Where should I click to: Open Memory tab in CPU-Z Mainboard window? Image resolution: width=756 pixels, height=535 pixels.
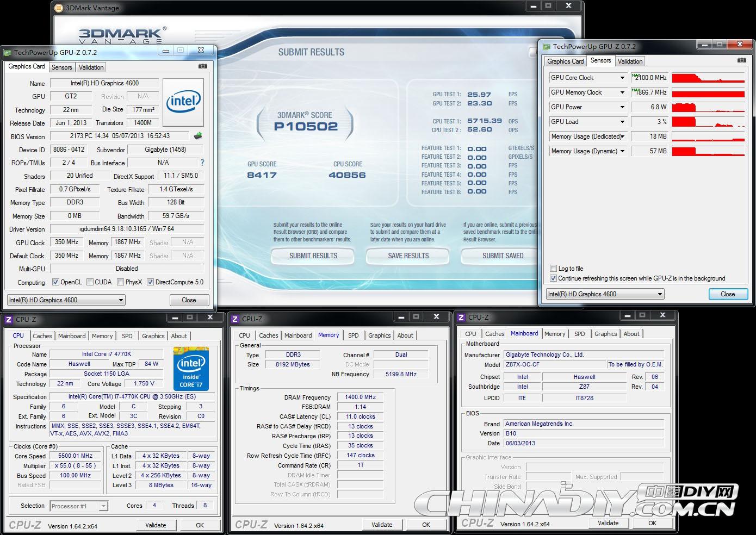[x=555, y=334]
